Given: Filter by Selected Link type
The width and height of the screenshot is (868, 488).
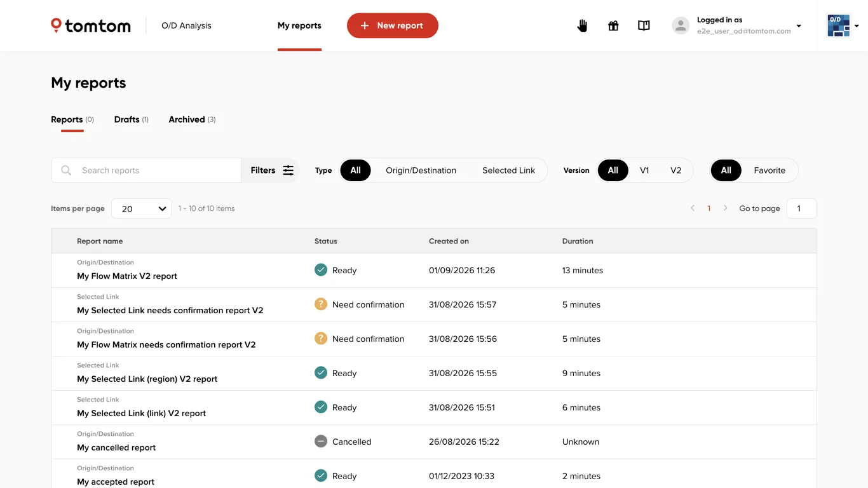Looking at the screenshot, I should (508, 170).
